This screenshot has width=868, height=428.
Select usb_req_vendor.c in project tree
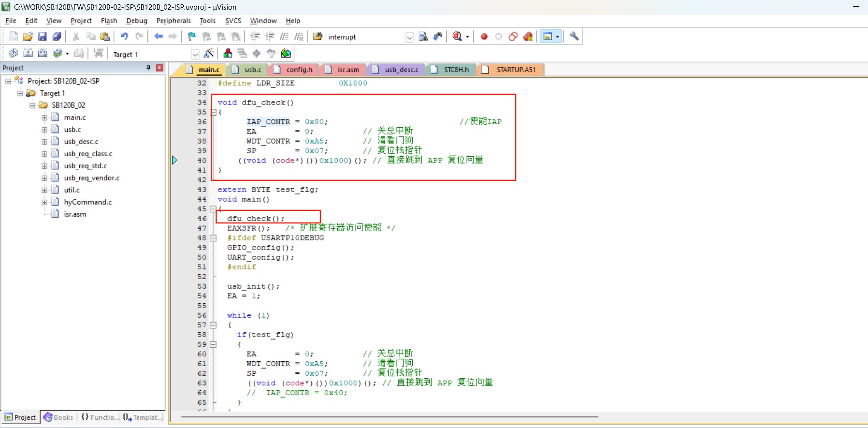[91, 178]
